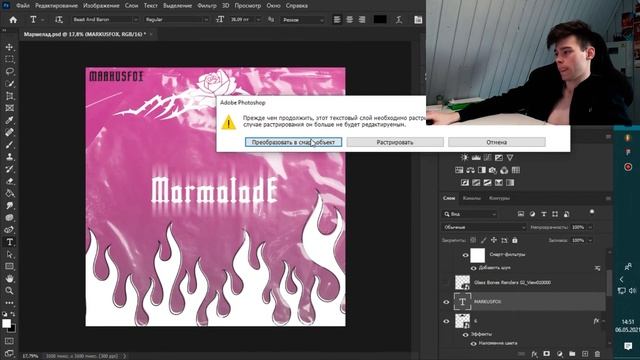Screen dimensions: 640x360
Task: Open the Фильтр menu
Action: pyautogui.click(x=207, y=6)
